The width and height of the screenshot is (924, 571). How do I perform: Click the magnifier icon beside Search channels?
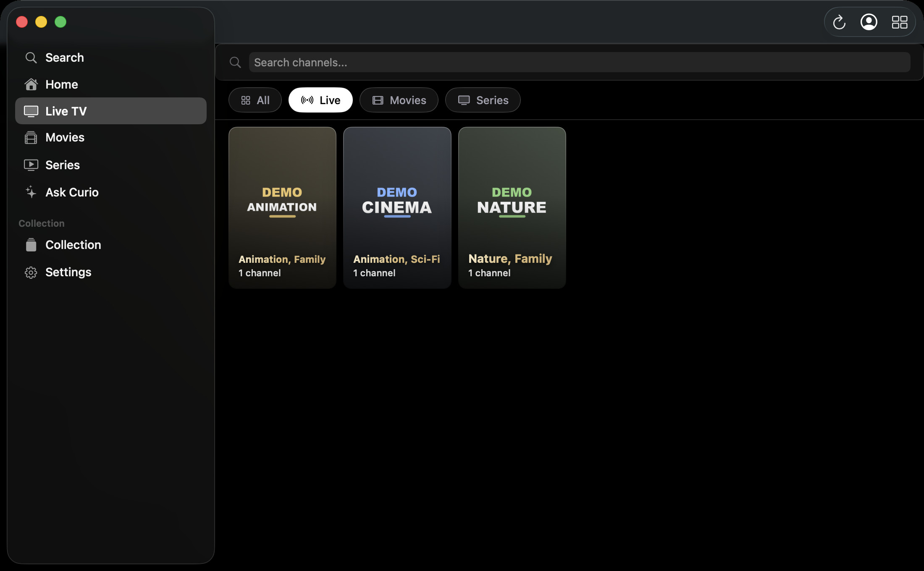235,63
